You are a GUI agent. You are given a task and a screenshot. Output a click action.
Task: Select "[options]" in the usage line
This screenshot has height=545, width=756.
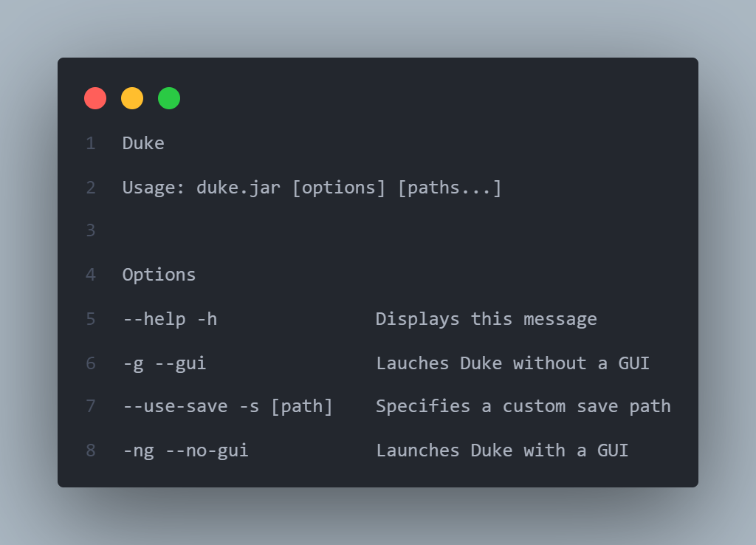pos(339,188)
